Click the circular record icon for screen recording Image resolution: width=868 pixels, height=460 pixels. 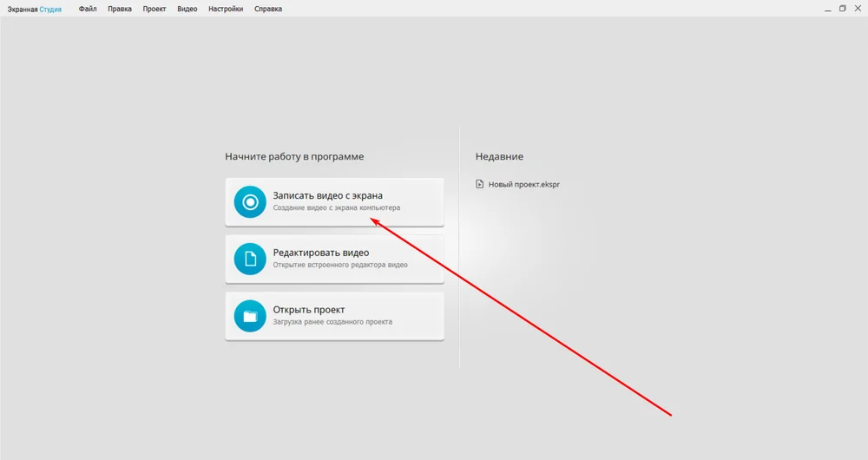click(250, 202)
